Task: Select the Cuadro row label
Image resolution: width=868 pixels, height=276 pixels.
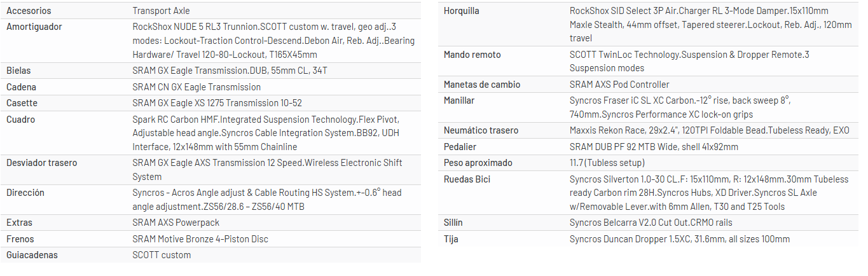Action: click(21, 120)
